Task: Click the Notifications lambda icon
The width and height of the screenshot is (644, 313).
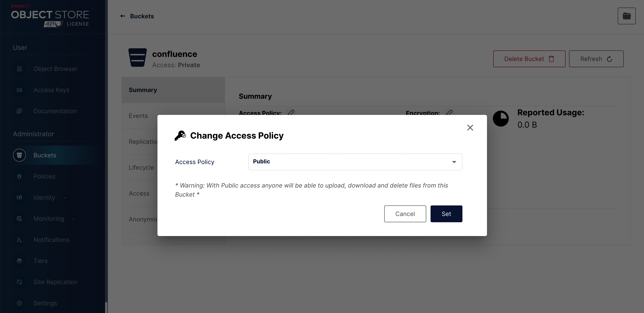Action: (19, 240)
